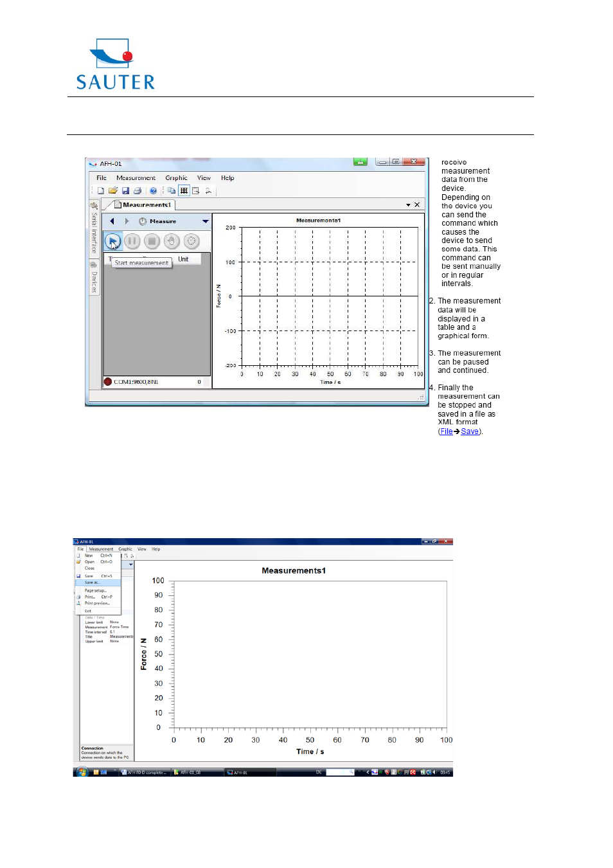Click the forward arrow in Measure panel
Image resolution: width=613 pixels, height=868 pixels.
[x=127, y=221]
